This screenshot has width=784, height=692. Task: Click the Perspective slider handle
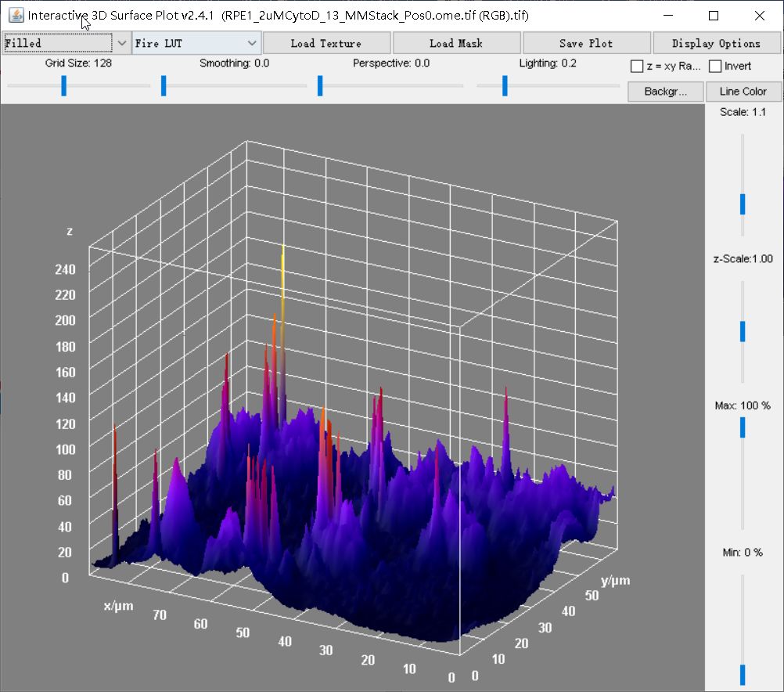coord(320,85)
